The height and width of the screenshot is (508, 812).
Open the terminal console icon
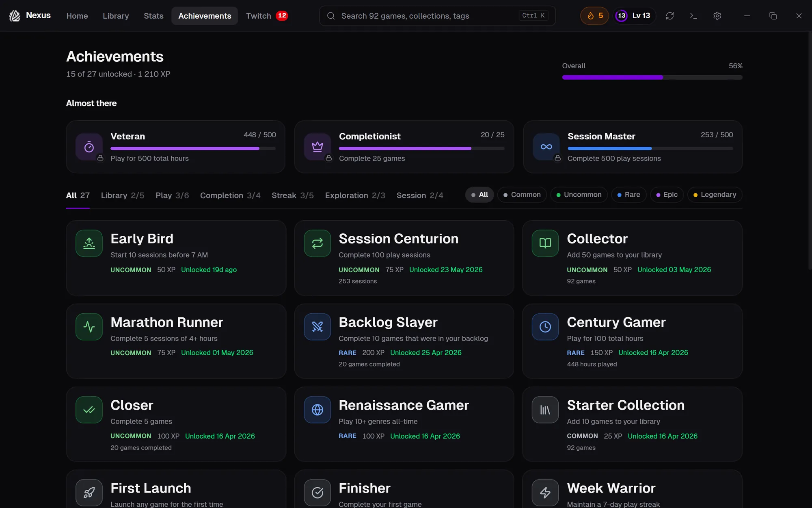(693, 16)
